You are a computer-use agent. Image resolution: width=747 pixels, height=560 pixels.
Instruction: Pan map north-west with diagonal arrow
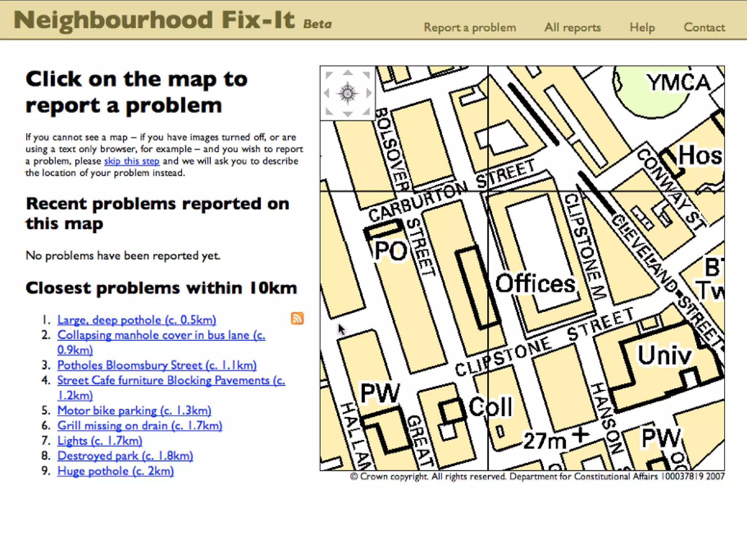[329, 75]
